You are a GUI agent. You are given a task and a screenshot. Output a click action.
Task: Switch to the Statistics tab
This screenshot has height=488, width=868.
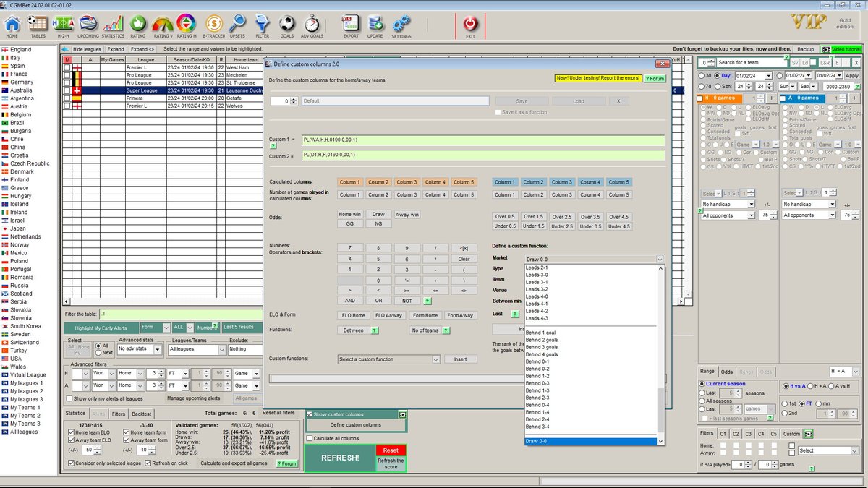click(x=75, y=413)
